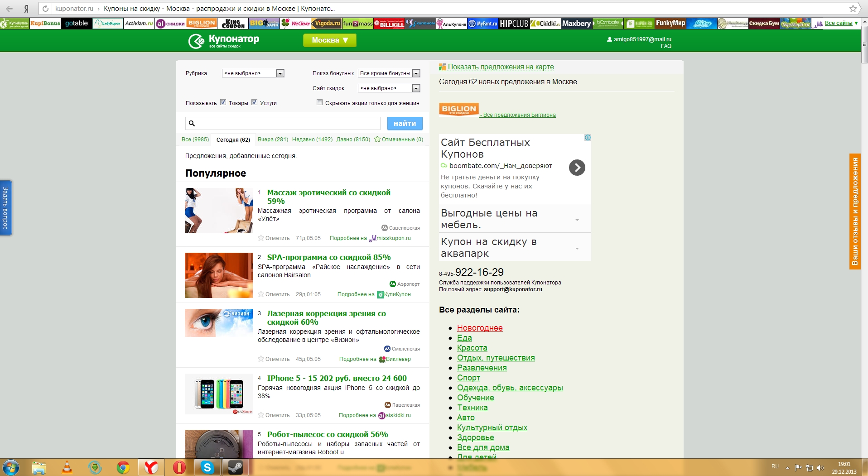Select the Сегодня (62) tab
The width and height of the screenshot is (868, 476).
click(233, 139)
